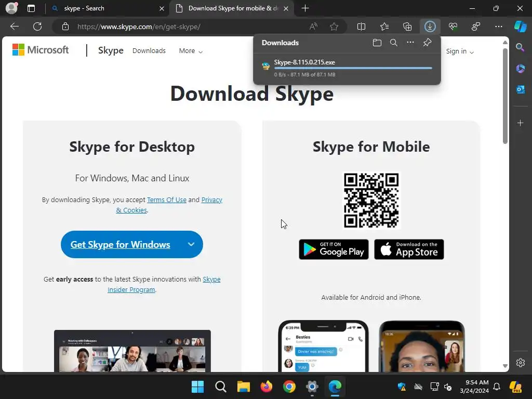Click the Microsoft logo
The height and width of the screenshot is (399, 532).
pos(41,50)
